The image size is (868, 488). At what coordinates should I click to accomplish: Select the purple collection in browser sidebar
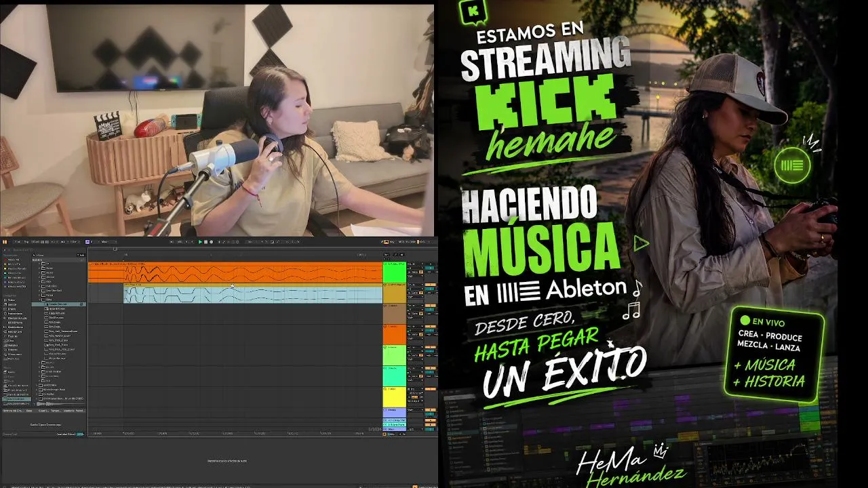coord(16,282)
